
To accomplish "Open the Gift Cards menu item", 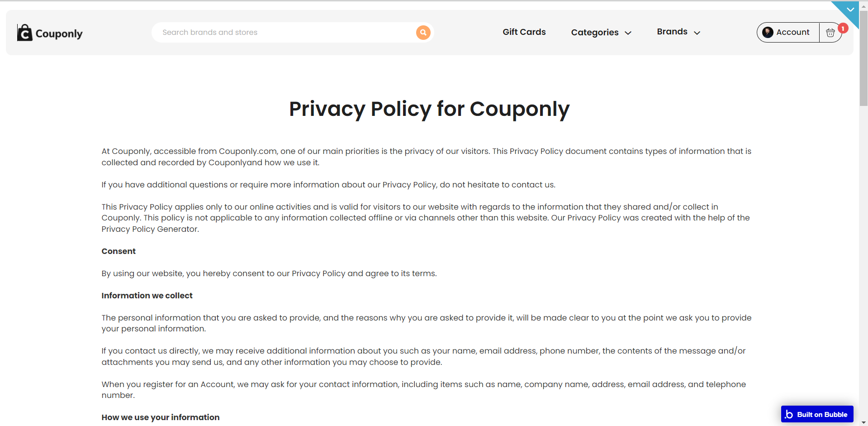I will 524,32.
